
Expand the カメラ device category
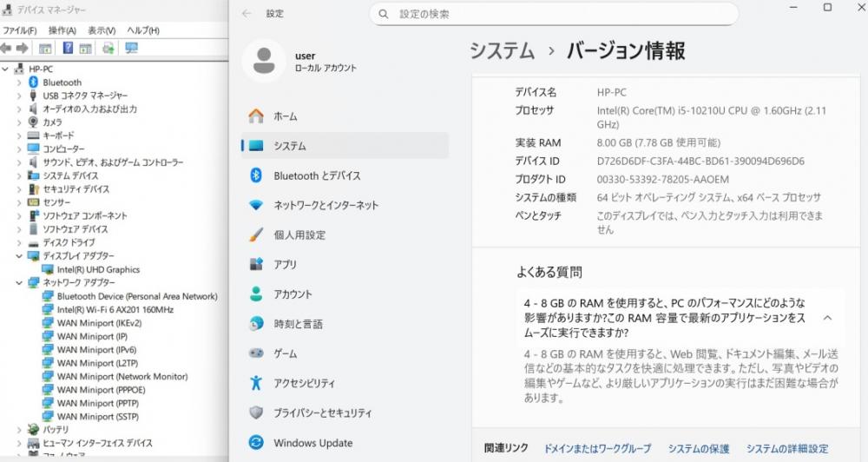pos(19,122)
